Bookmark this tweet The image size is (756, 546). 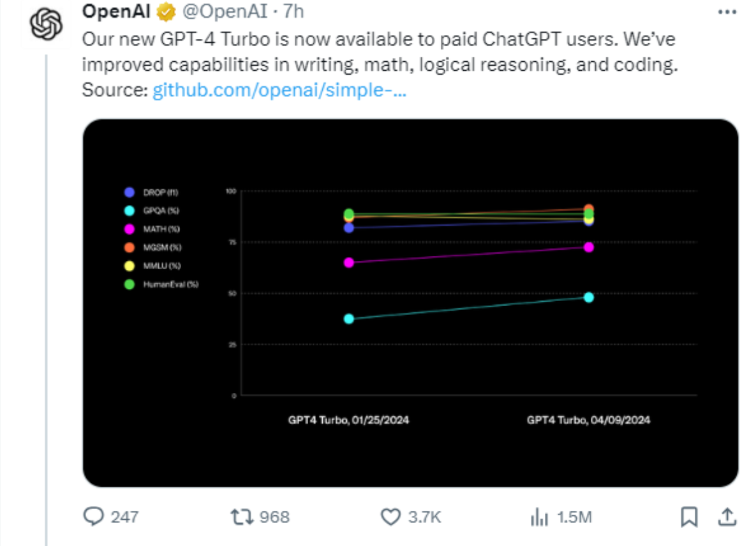pyautogui.click(x=689, y=517)
